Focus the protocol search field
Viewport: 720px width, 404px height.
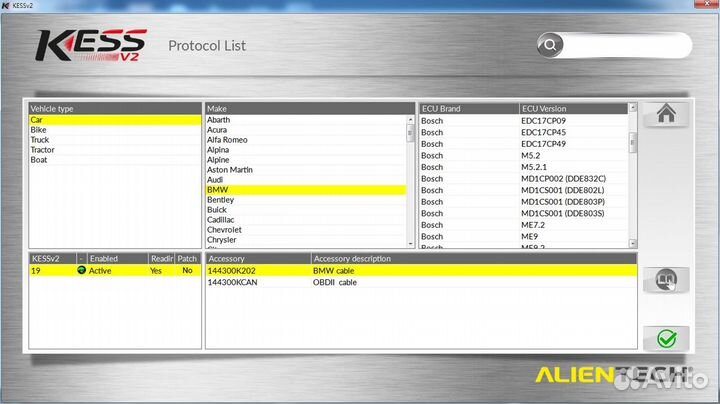(627, 45)
